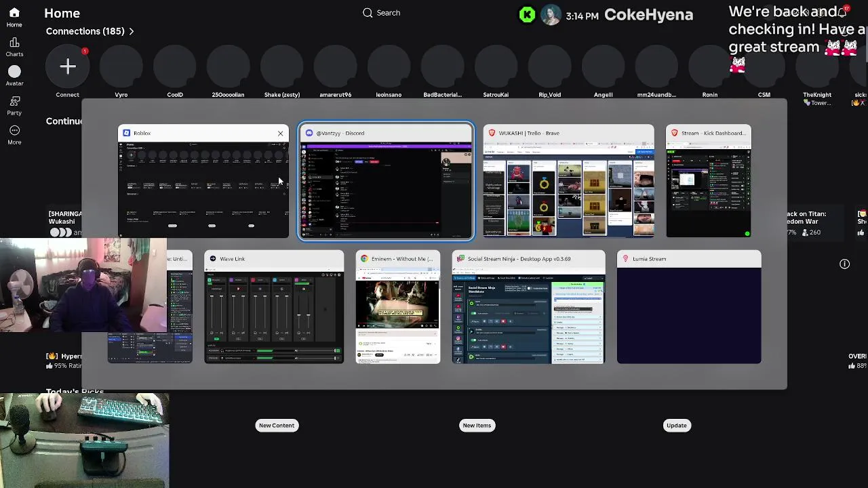868x488 pixels.
Task: Open 25Oooolian connection avatar
Action: coord(228,66)
